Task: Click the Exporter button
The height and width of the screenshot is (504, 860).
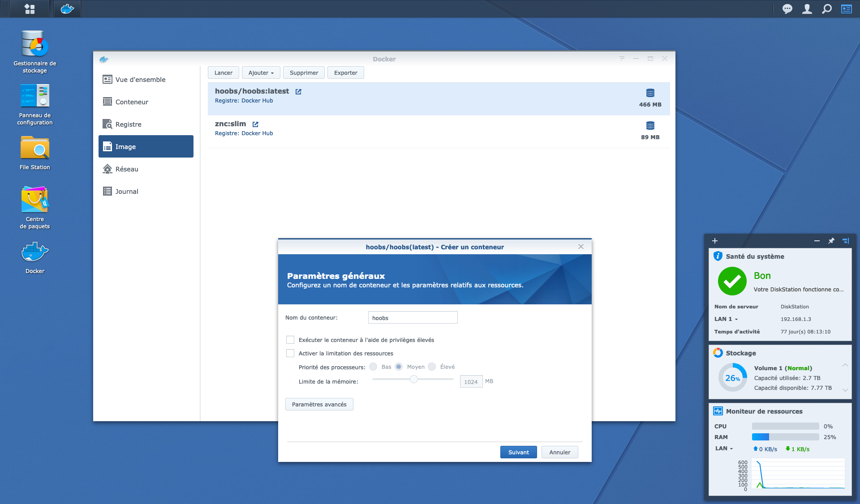Action: pyautogui.click(x=346, y=73)
